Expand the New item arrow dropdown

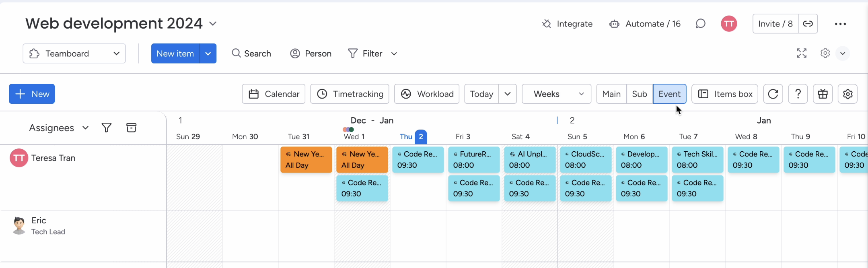(x=208, y=54)
